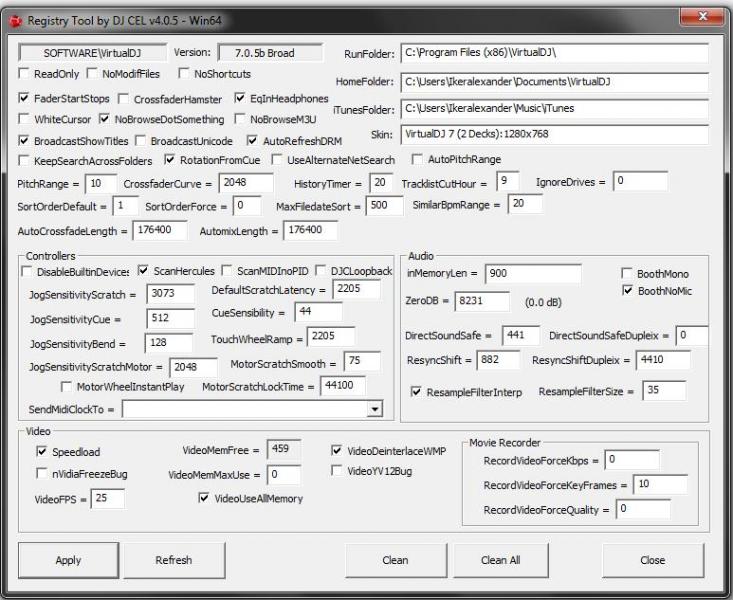Tick the BoothMono checkbox
Screen dimensions: 733x600
tap(627, 273)
